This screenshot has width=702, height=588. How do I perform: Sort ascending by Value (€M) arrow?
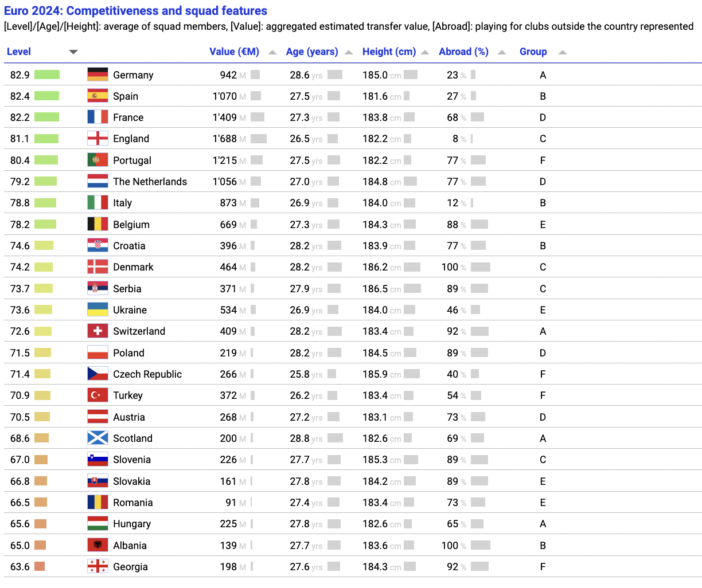coord(272,52)
